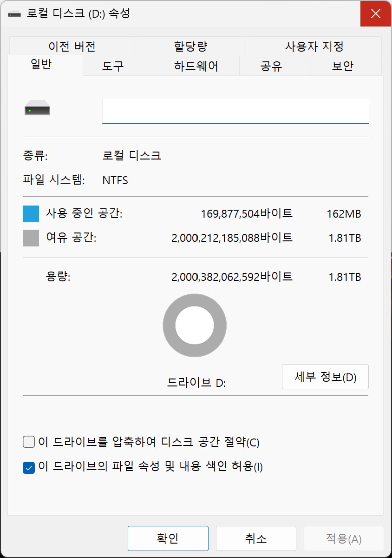Cancel using the 취소 button
Viewport: 392px width, 558px height.
coord(256,538)
